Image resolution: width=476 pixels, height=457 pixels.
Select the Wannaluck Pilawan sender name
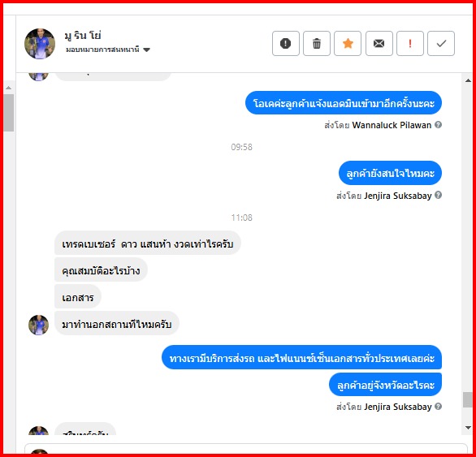(392, 125)
